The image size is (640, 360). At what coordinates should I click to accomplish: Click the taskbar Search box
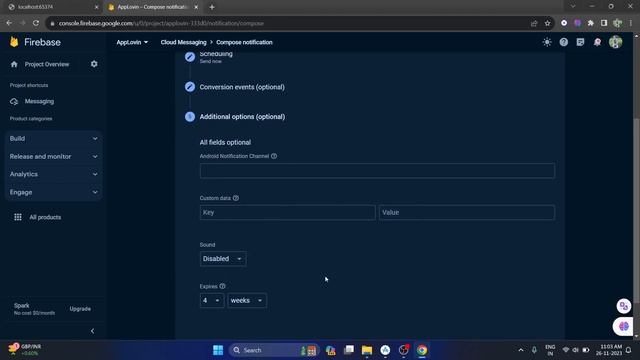pos(273,350)
